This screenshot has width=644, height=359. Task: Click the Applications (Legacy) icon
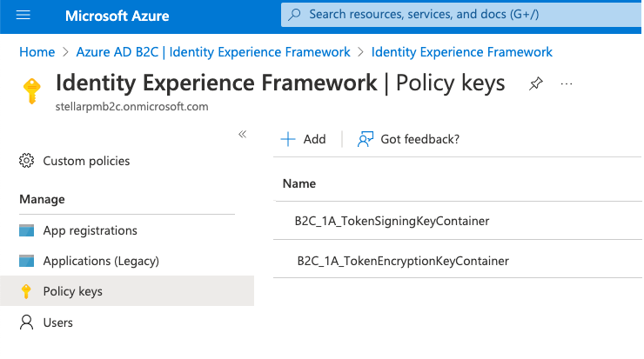(x=26, y=261)
